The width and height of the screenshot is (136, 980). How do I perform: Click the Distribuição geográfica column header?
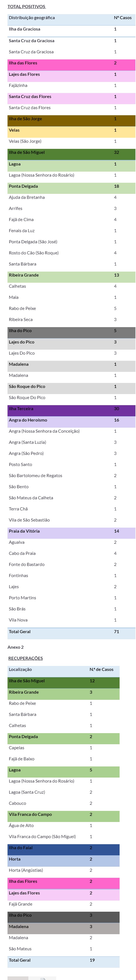click(x=32, y=18)
